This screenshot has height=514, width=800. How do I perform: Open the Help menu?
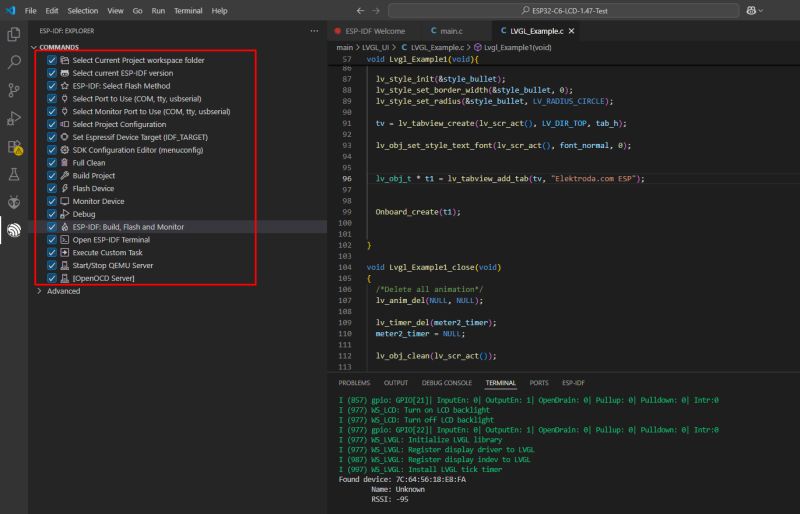click(219, 11)
